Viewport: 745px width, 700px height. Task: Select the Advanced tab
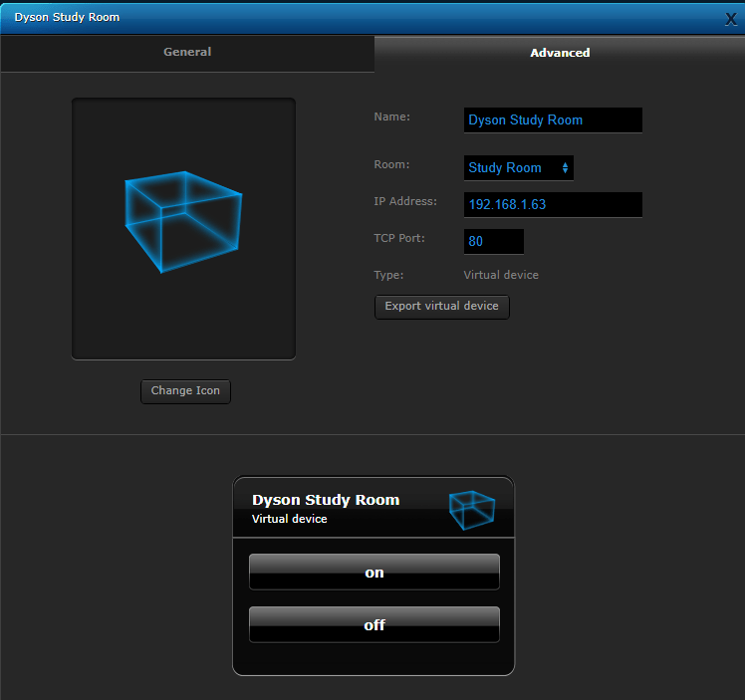(560, 53)
